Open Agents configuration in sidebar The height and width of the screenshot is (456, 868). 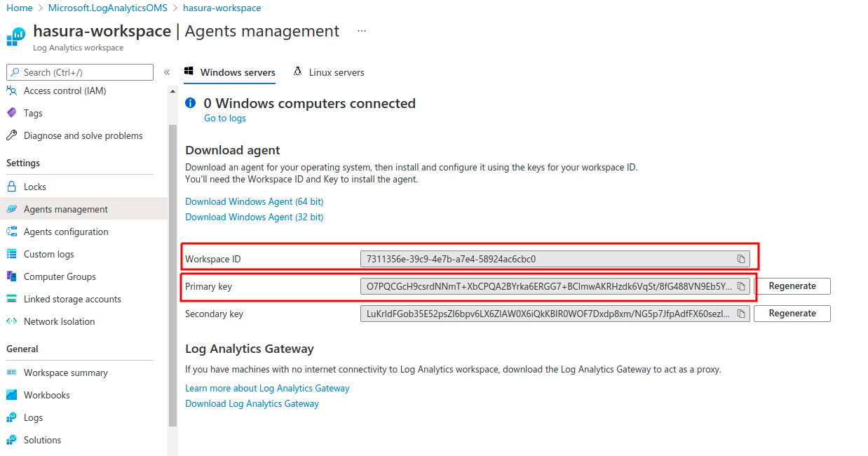click(66, 232)
